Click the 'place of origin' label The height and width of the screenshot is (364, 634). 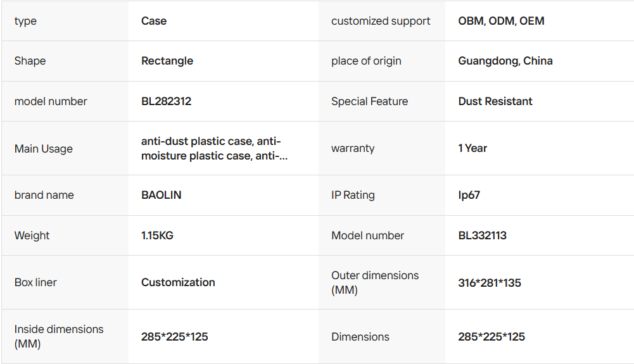point(366,61)
